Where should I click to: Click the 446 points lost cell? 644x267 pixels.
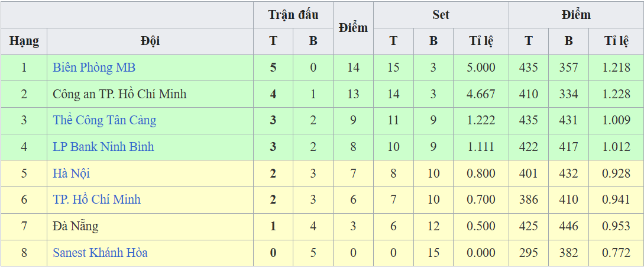pos(568,226)
